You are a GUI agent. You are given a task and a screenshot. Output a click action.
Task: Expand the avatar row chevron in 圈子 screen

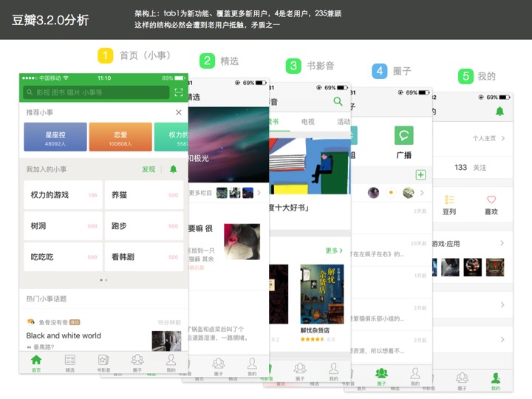click(422, 193)
